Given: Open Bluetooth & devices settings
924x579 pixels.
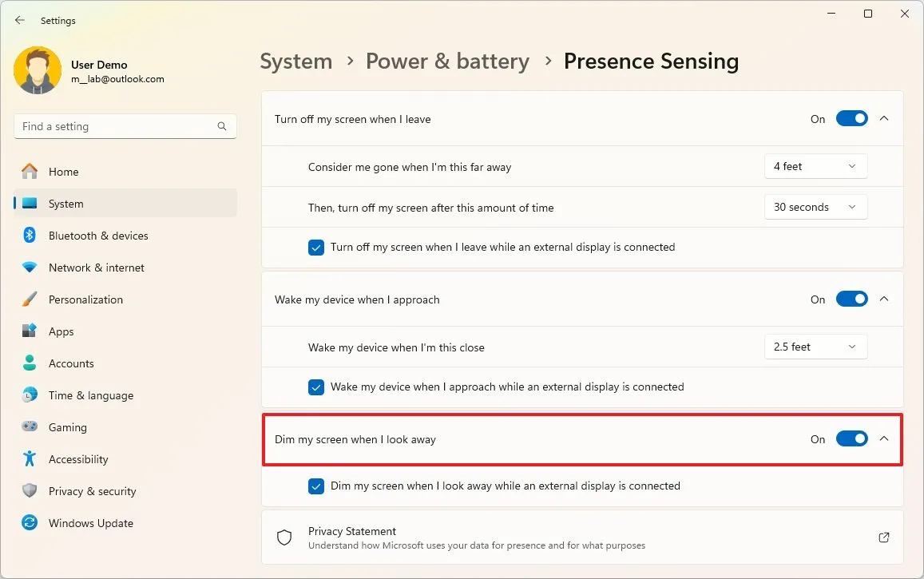Looking at the screenshot, I should [x=97, y=236].
